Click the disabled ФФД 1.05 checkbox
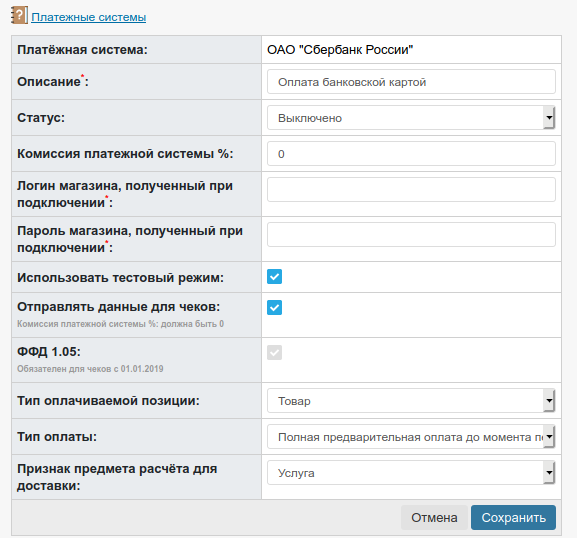This screenshot has width=577, height=538. 275,353
